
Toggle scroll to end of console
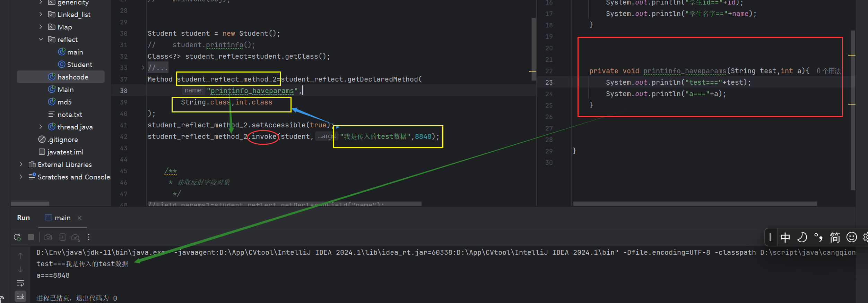20,296
